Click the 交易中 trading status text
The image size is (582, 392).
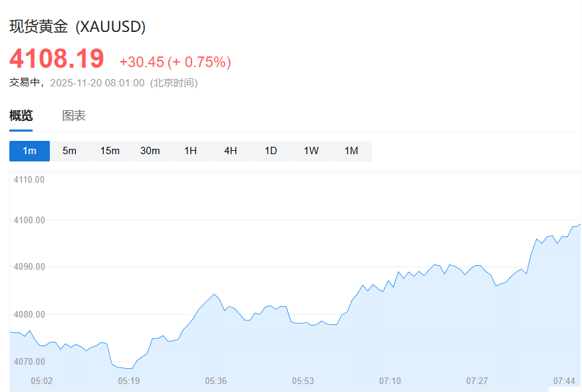pos(25,83)
